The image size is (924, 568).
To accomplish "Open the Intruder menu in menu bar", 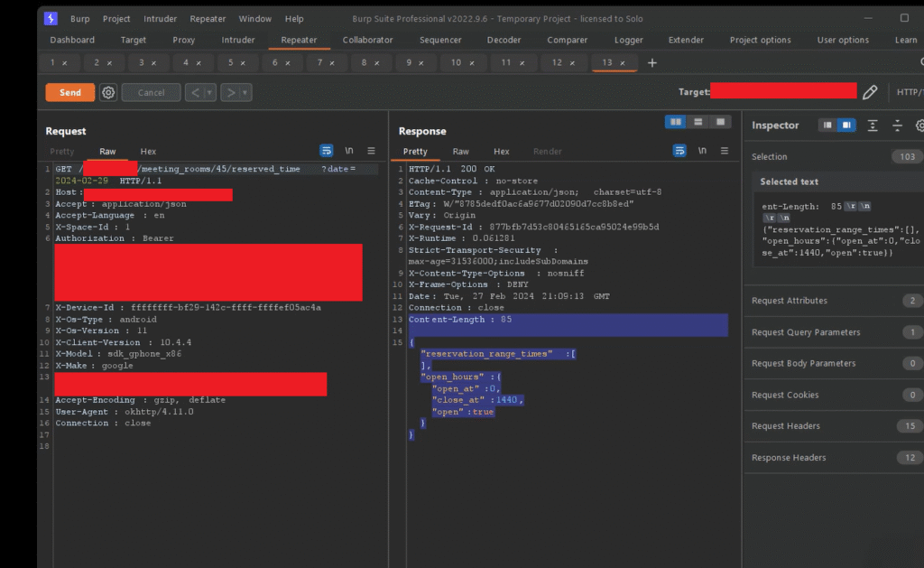I will tap(159, 18).
